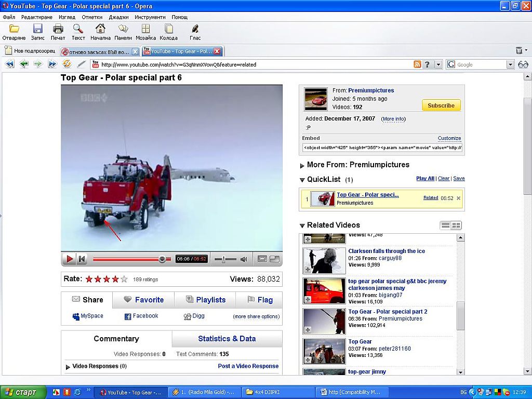Click the Fast forward navigation icon

pyautogui.click(x=52, y=64)
